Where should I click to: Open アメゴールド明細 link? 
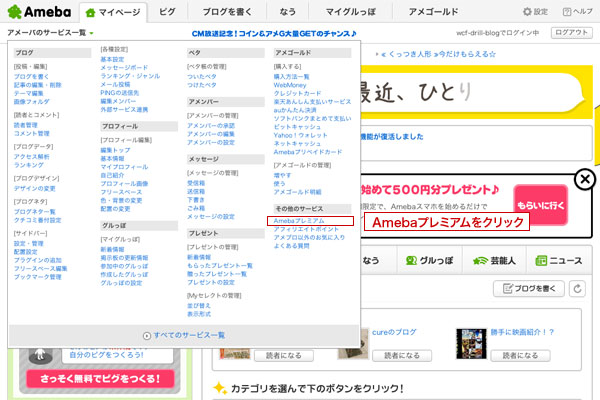(x=297, y=192)
